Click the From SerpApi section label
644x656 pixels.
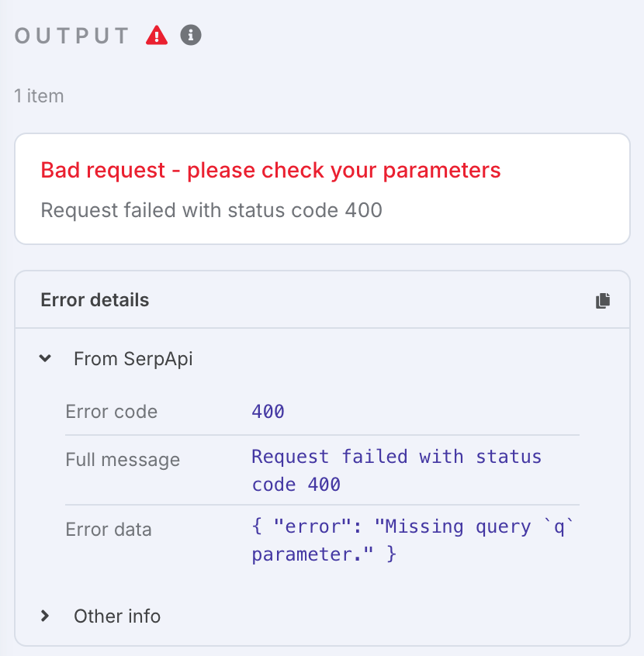click(x=133, y=359)
